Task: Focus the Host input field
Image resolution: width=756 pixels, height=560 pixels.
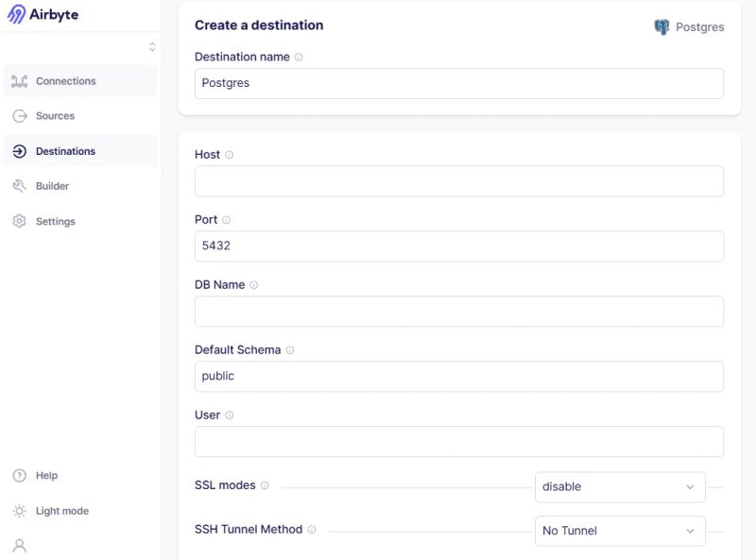Action: coord(459,181)
